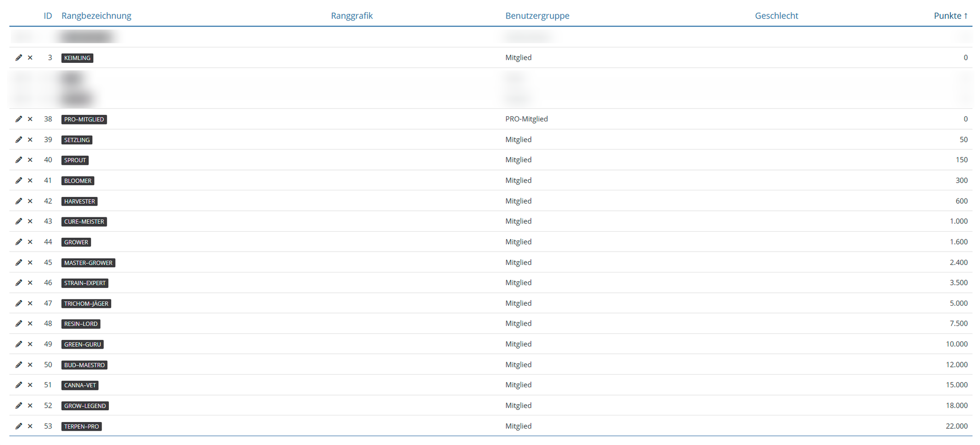Click the edit pencil for KEIMLING rank
The image size is (980, 445).
(19, 58)
